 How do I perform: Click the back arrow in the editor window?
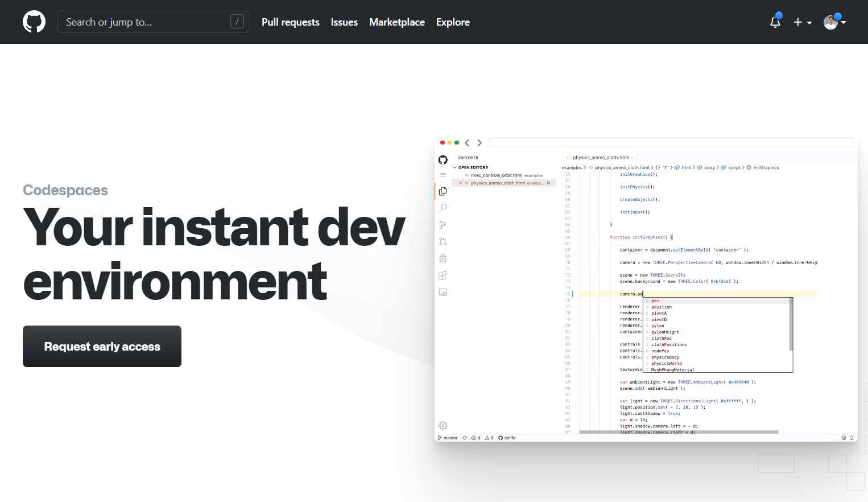(467, 143)
